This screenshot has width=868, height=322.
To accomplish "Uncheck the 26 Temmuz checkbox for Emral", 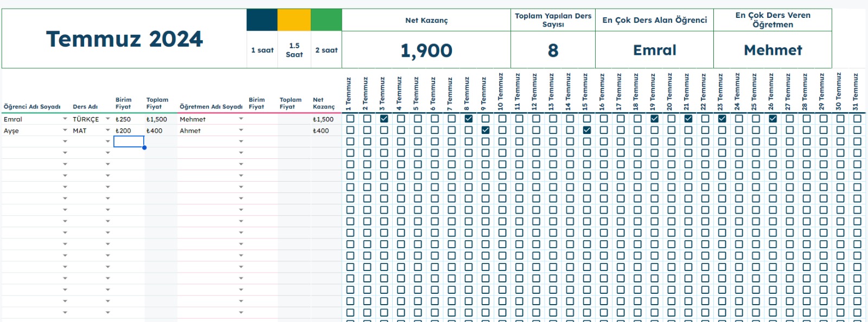I will point(773,119).
